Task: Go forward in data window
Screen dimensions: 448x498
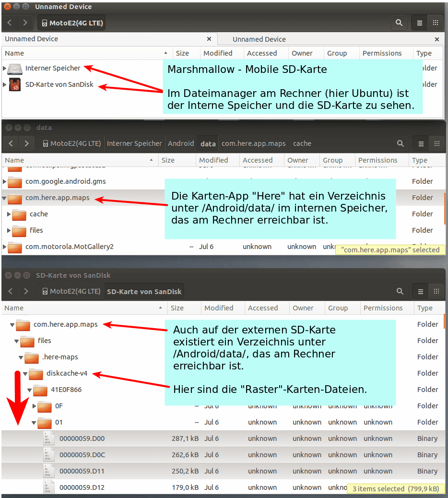Action: point(26,143)
